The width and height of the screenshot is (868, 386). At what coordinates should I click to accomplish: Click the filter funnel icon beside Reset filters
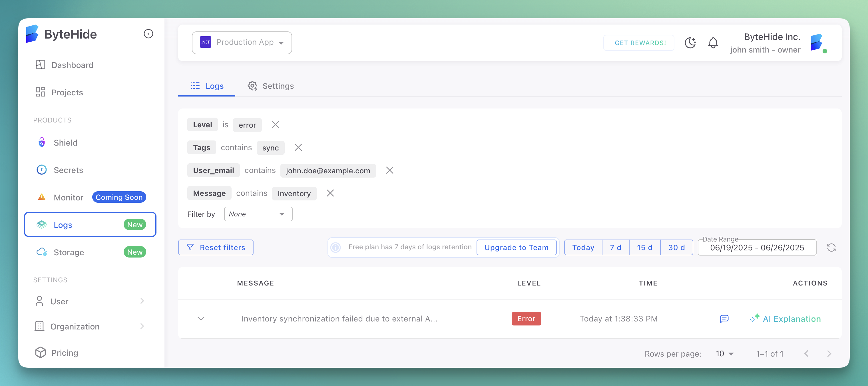[x=191, y=247]
